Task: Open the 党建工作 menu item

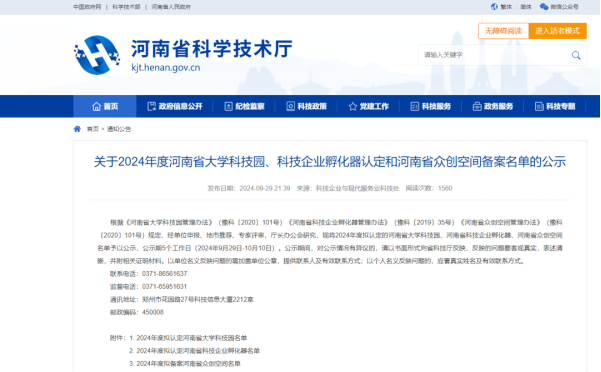Action: [x=368, y=107]
